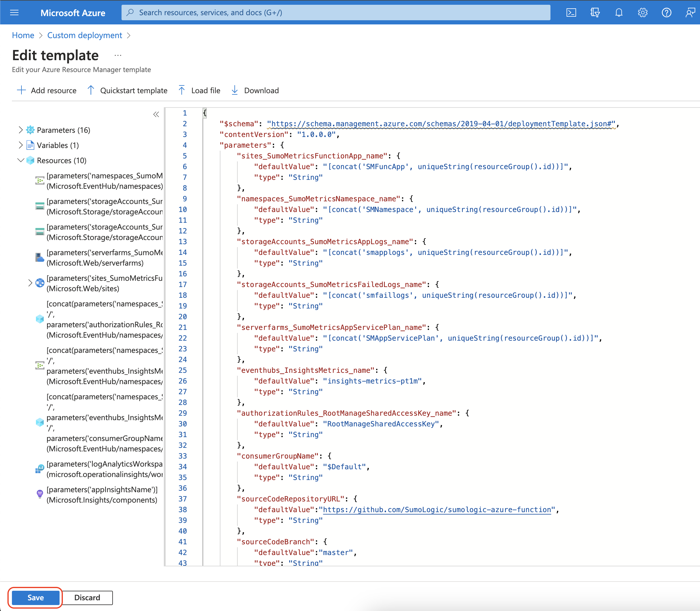
Task: Open the Edit template overflow menu
Action: 117,56
